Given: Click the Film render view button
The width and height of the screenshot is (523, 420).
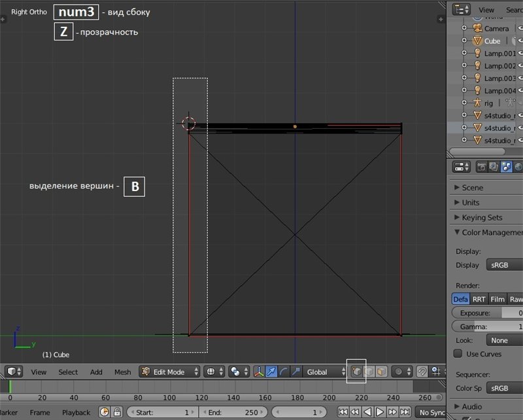Looking at the screenshot, I should pos(498,299).
